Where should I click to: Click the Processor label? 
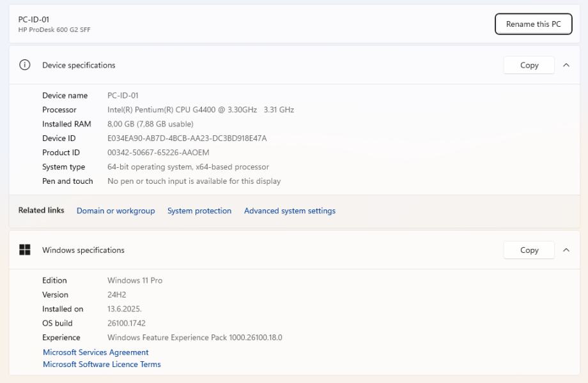pos(59,110)
